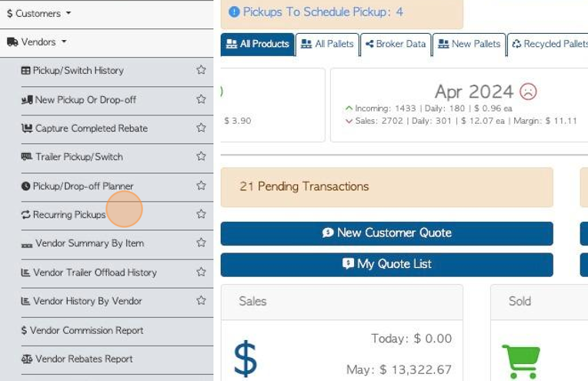Click the large blue dollar sign icon
The image size is (588, 381).
coord(245,359)
